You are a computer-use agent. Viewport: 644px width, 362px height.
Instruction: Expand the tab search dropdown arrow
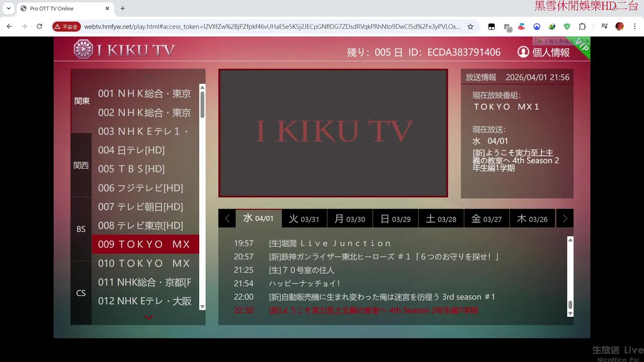[9, 9]
